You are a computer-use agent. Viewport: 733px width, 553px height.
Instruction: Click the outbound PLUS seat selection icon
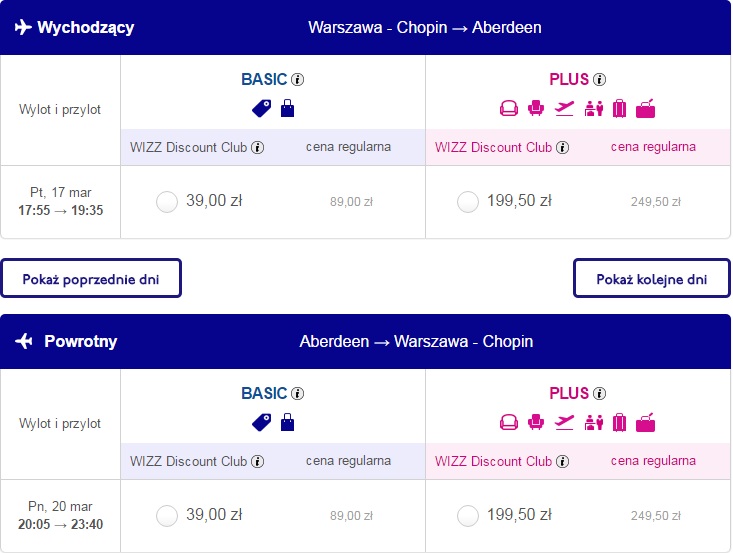point(536,108)
